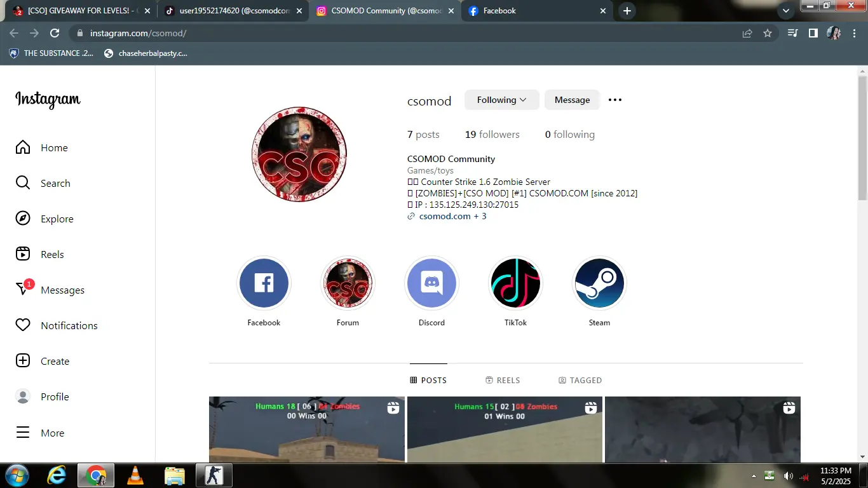Screen dimensions: 868x488
Task: Open the third dark reel post thumbnail
Action: [x=703, y=430]
